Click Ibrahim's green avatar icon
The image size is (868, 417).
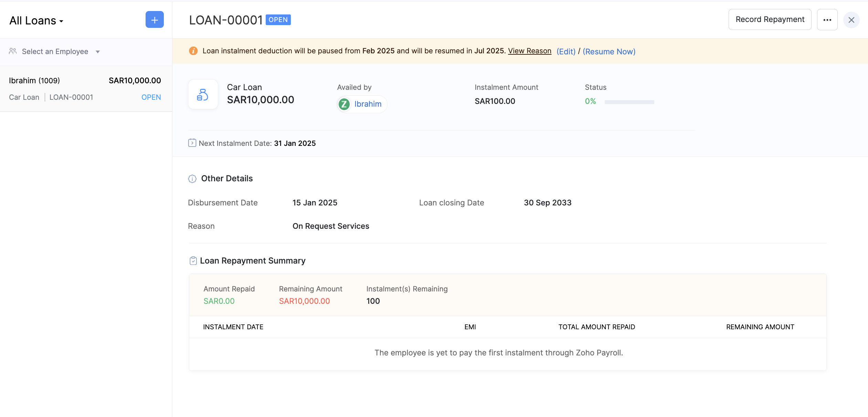(x=344, y=104)
